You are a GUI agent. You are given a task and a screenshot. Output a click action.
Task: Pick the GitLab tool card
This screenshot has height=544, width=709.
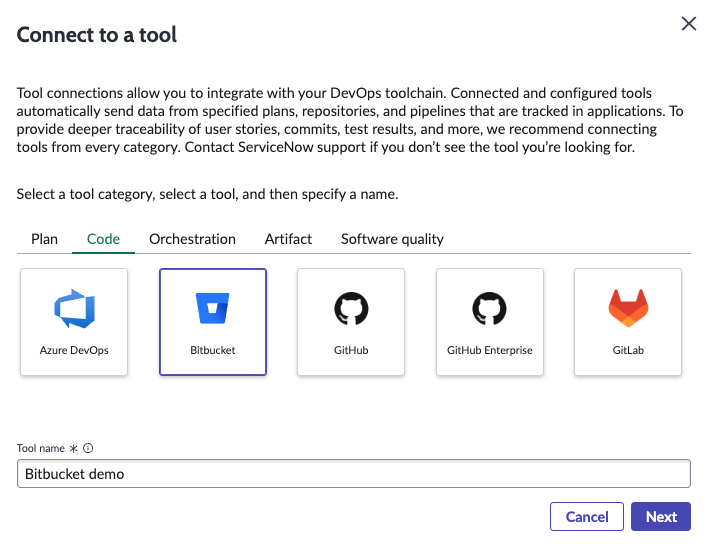[628, 322]
